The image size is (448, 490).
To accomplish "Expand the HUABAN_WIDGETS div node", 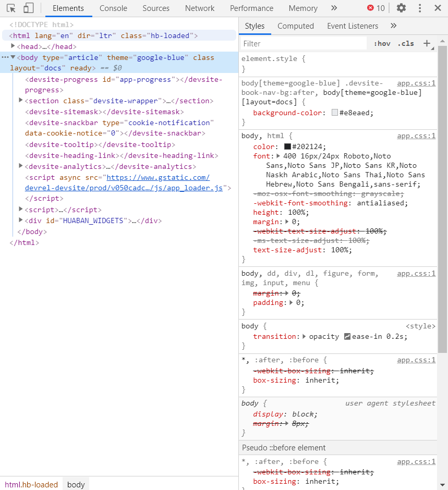I will pyautogui.click(x=21, y=220).
